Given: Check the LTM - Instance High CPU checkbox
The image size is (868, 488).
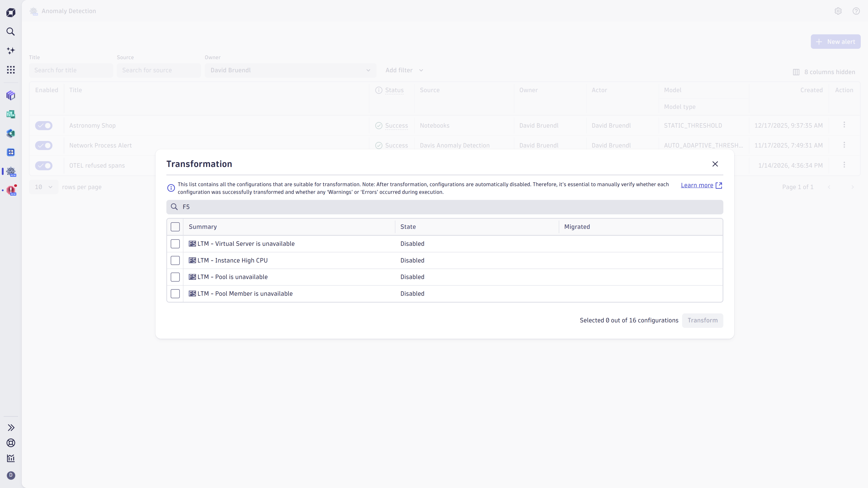Looking at the screenshot, I should coord(175,260).
